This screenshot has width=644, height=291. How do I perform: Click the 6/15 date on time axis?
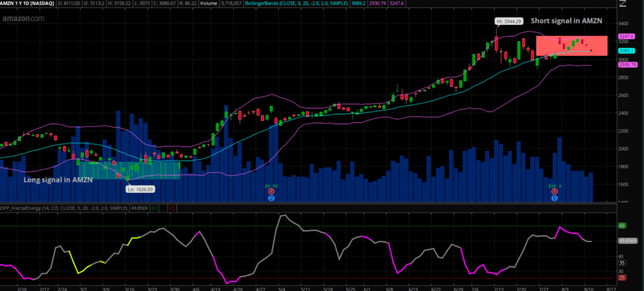pyautogui.click(x=414, y=288)
